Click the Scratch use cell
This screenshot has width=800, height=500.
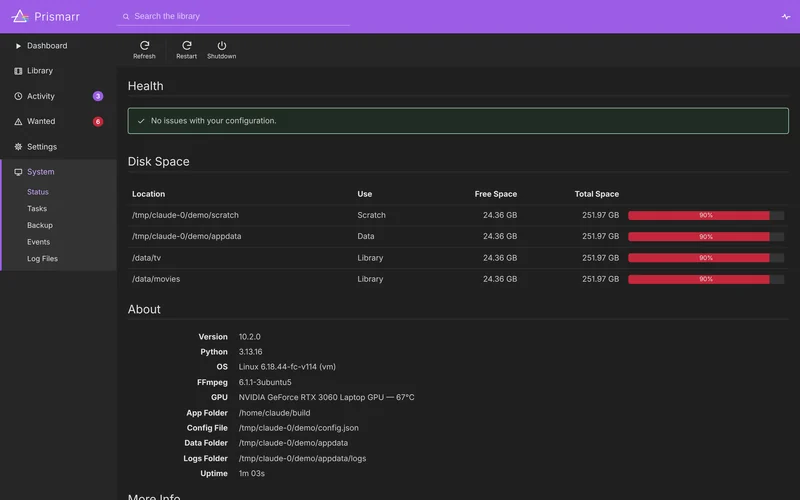(x=371, y=215)
